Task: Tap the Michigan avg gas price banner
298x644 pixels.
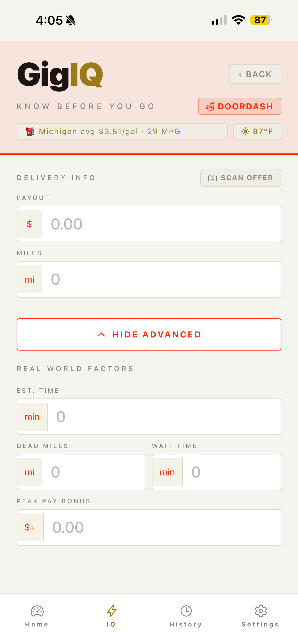Action: 122,131
